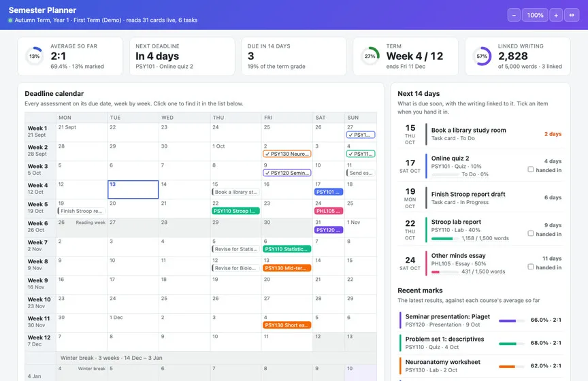Click the '66.0% · 2:1' mark value
The height and width of the screenshot is (381, 588).
coord(546,320)
